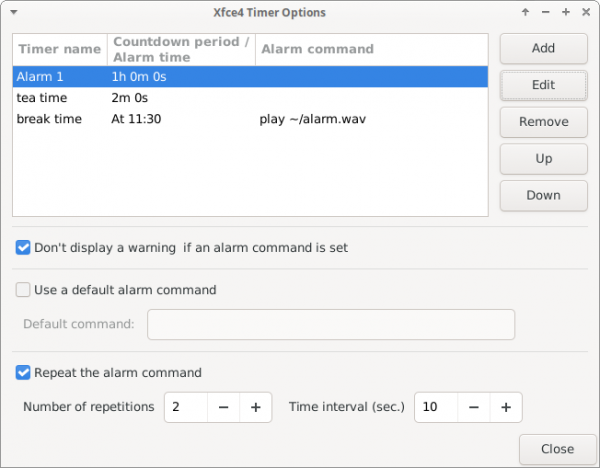Click "Countdown period / Alarm time" column header
The height and width of the screenshot is (468, 600).
(181, 49)
